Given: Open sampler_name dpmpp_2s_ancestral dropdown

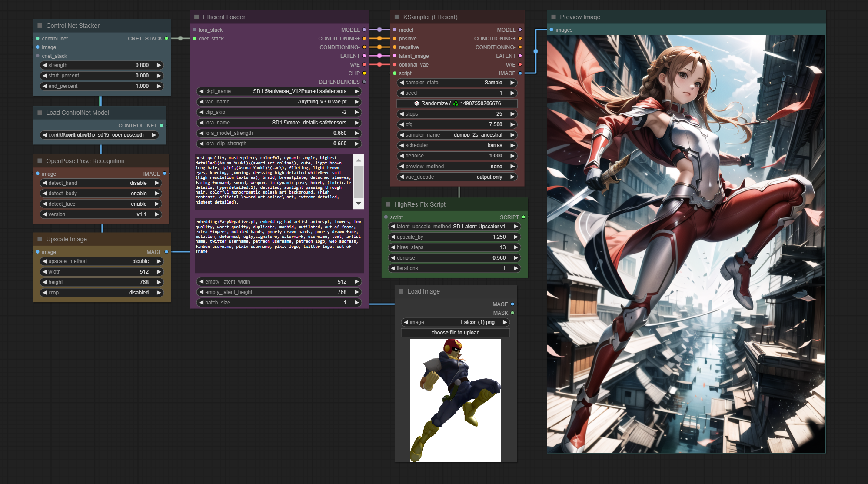Looking at the screenshot, I should coord(457,135).
